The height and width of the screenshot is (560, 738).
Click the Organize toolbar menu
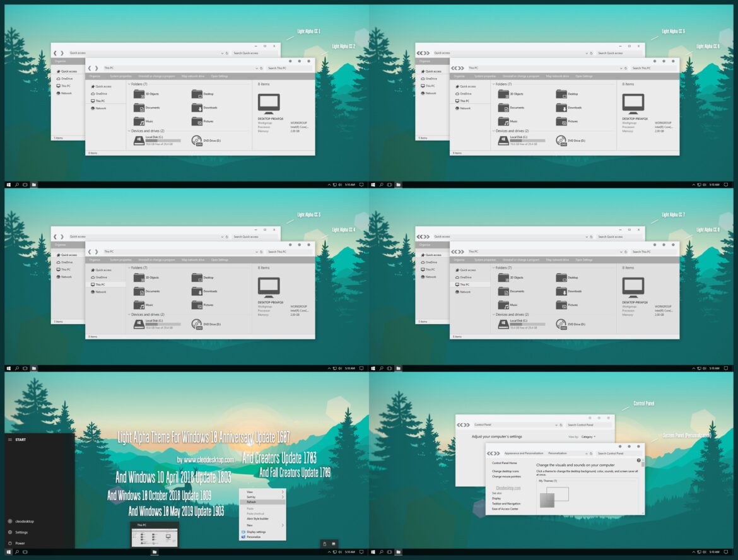[x=95, y=76]
